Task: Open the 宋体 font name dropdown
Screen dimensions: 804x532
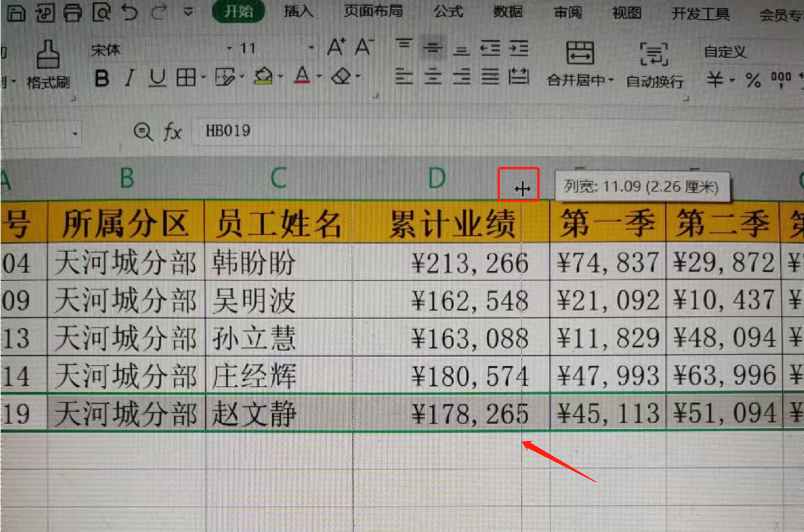Action: 230,48
